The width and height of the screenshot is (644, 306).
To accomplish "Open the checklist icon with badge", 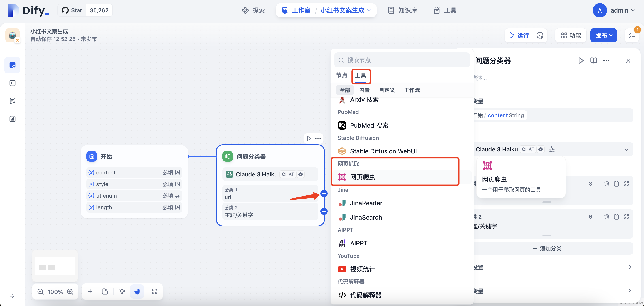I will click(x=632, y=36).
